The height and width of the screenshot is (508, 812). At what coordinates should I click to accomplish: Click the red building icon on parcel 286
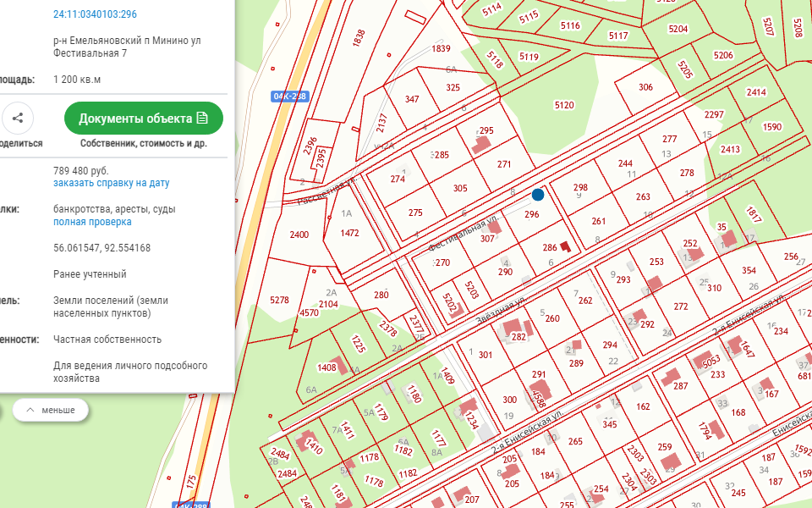565,247
